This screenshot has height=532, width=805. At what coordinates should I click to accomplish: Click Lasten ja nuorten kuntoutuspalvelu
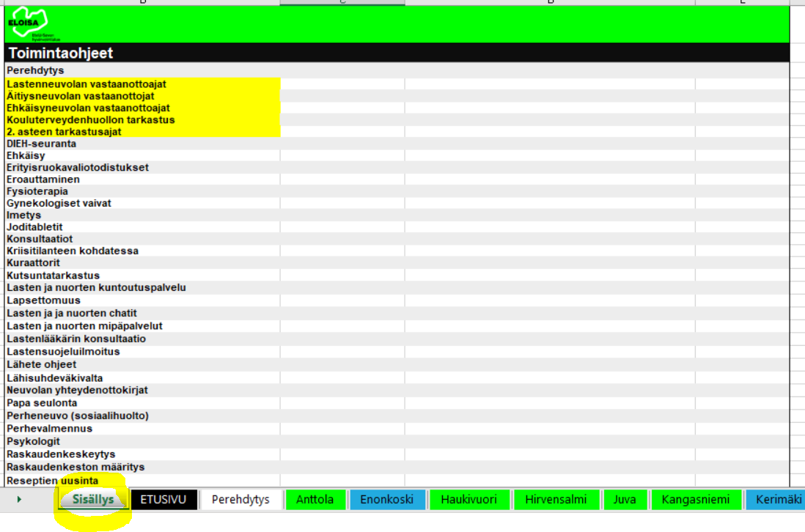click(x=96, y=287)
